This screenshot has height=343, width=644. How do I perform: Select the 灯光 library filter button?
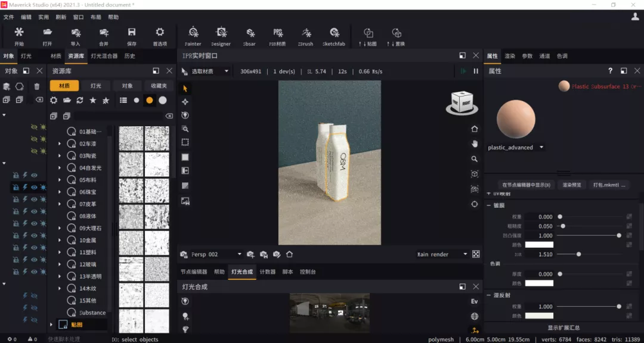[95, 86]
